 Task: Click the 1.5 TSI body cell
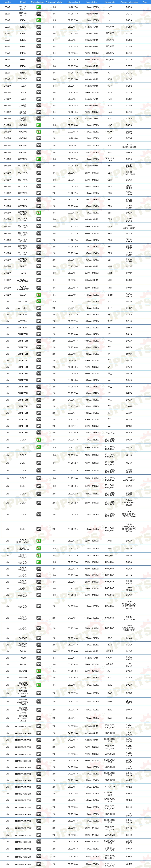109,295
